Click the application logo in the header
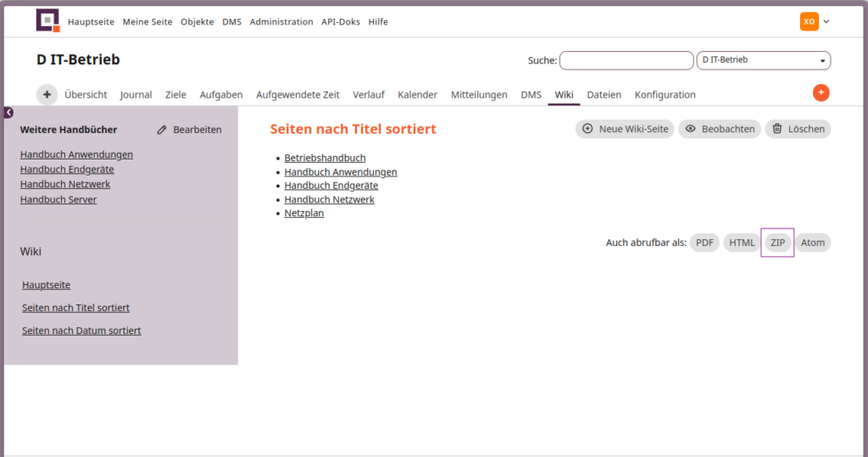Image resolution: width=868 pixels, height=457 pixels. click(47, 21)
